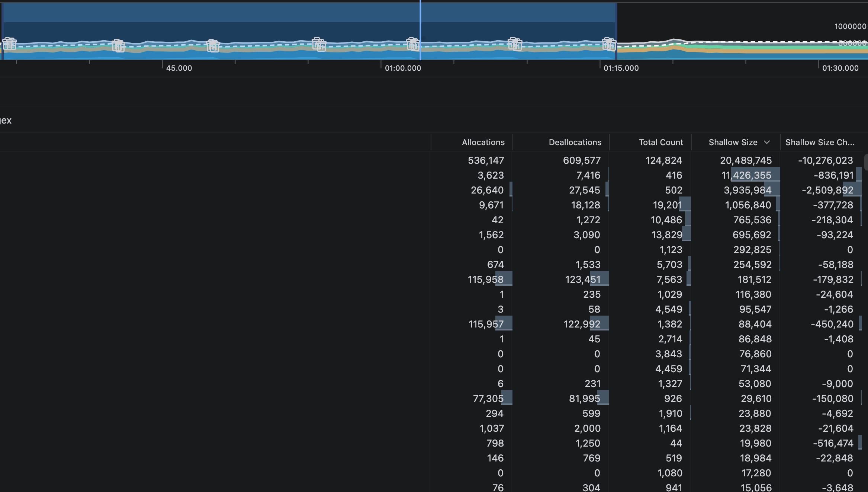
Task: Sort by the Allocations column header
Action: point(483,142)
